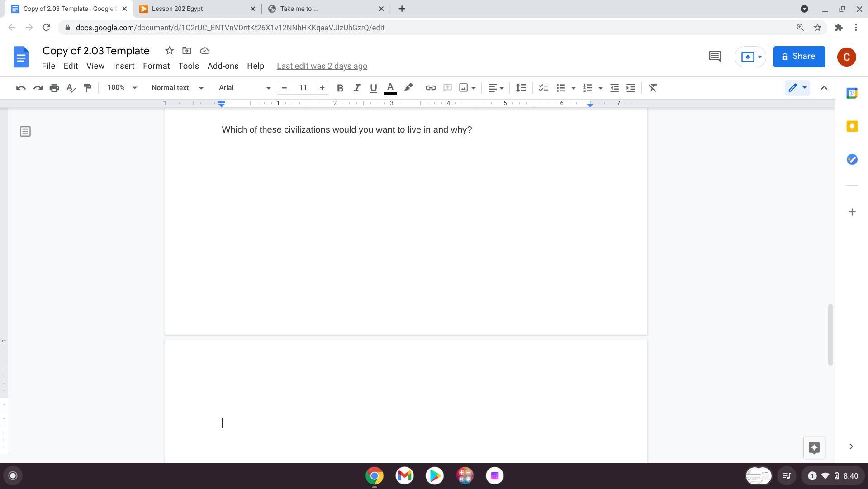Open the comment history
Viewport: 868px width, 489px height.
click(715, 57)
